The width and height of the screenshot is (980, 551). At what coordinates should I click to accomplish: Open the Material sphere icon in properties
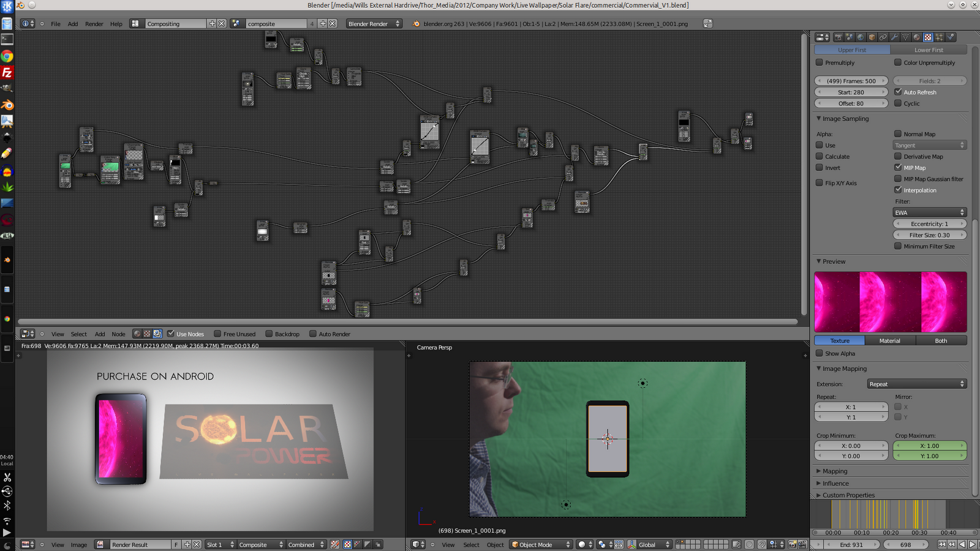[916, 37]
